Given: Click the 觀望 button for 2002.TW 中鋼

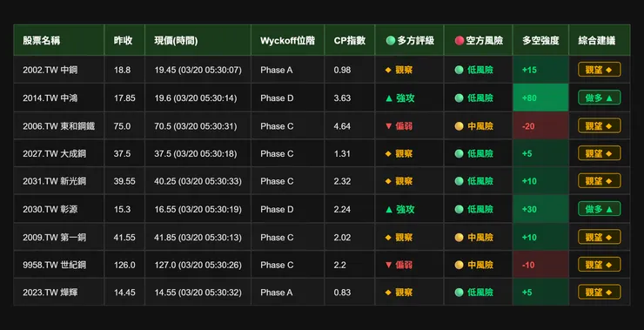Looking at the screenshot, I should [x=600, y=70].
